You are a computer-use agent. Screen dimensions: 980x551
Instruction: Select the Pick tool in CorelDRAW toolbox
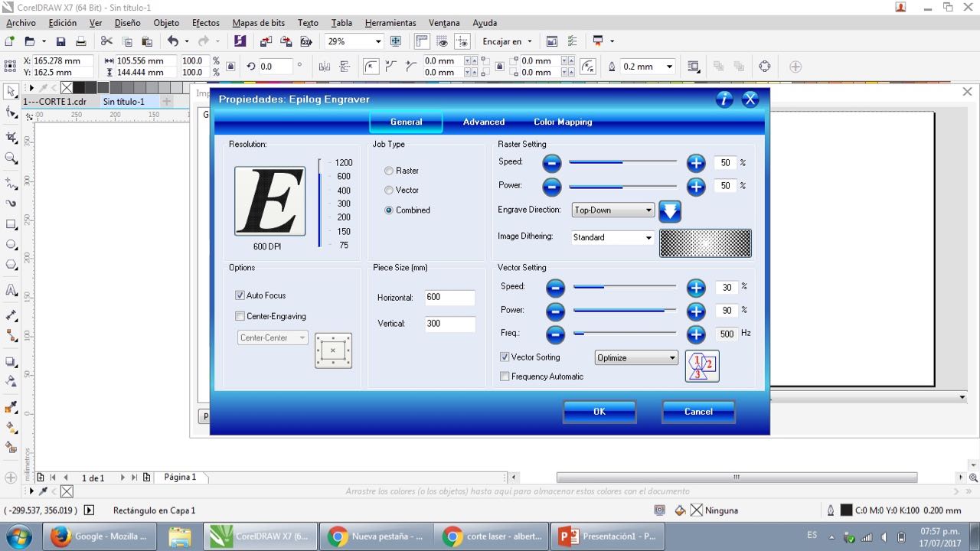coord(11,91)
